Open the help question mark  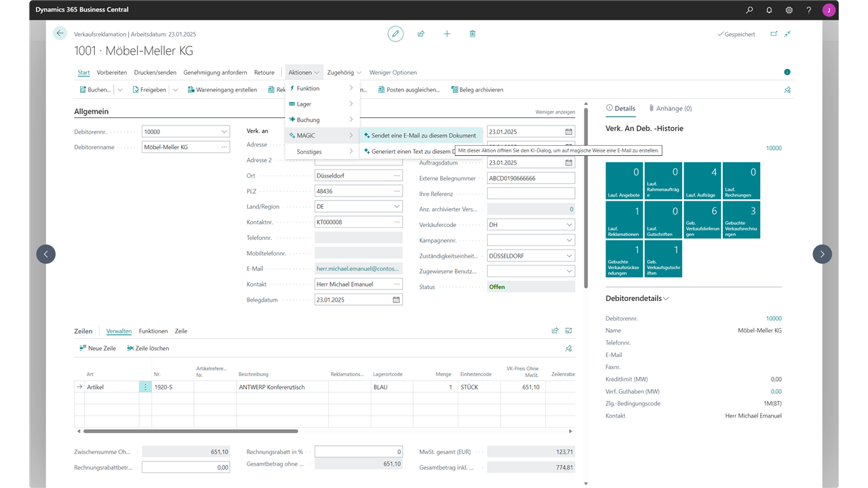[x=809, y=10]
